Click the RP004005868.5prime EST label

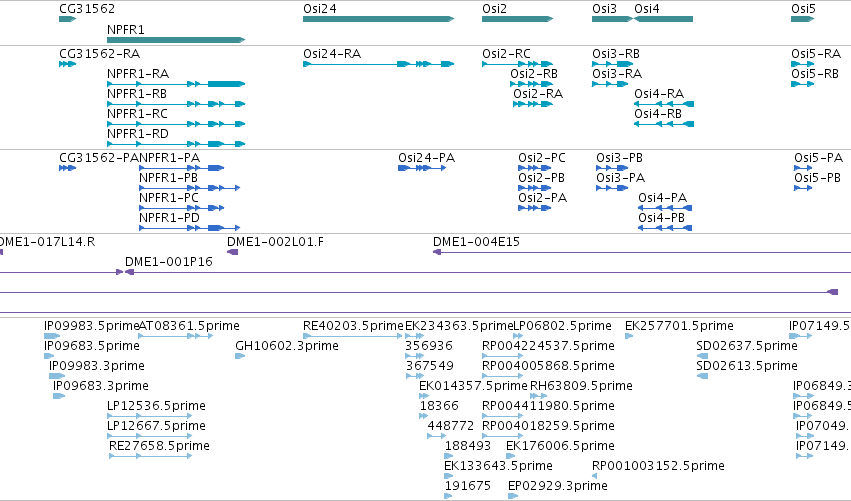pyautogui.click(x=548, y=366)
